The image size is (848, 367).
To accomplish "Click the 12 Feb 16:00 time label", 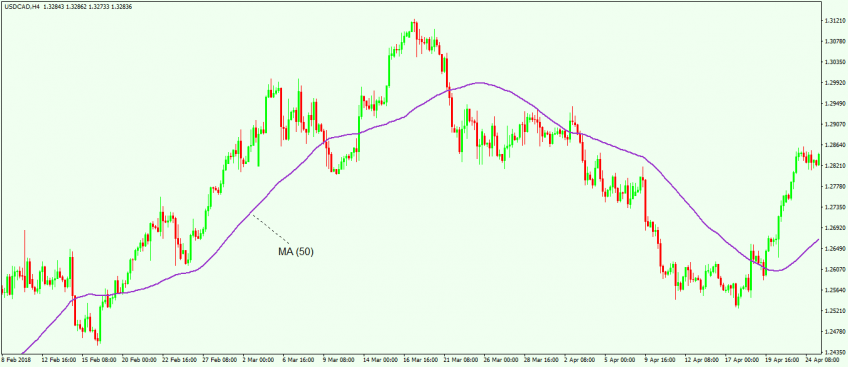I will [x=58, y=359].
